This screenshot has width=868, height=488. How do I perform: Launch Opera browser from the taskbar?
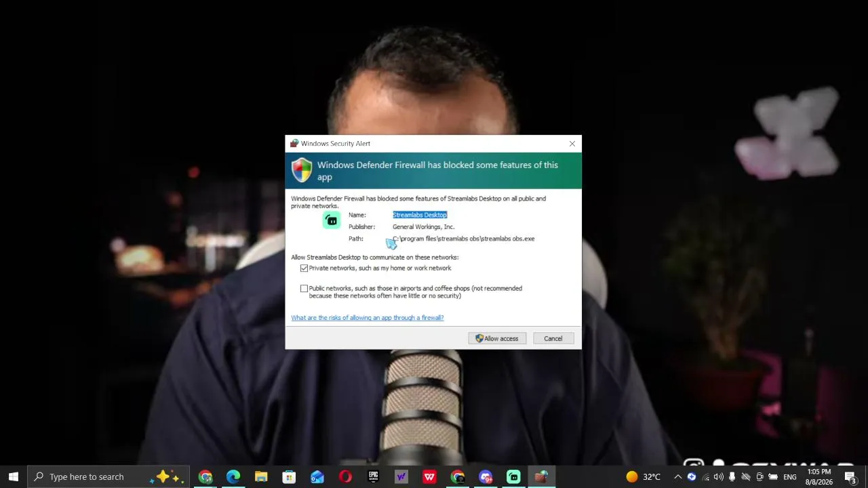point(345,476)
